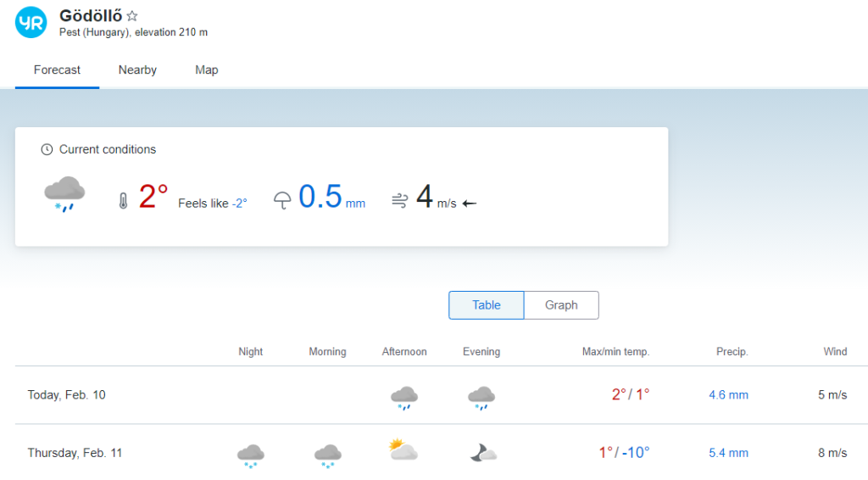Open the Nearby tab
The image size is (868, 480).
(137, 70)
